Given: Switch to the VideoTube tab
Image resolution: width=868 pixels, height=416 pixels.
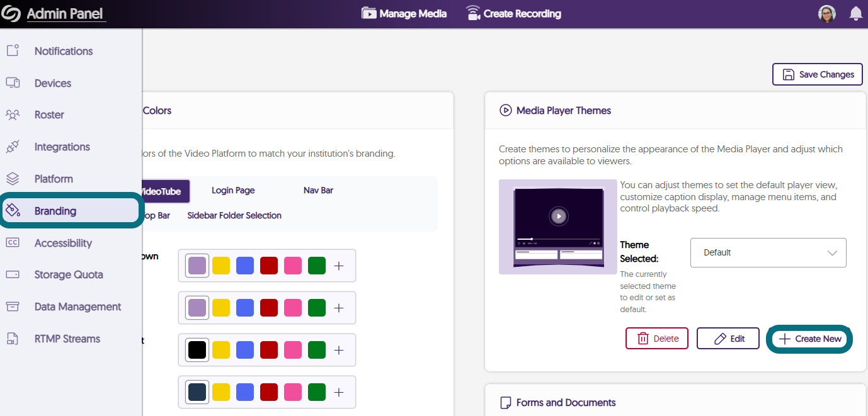Looking at the screenshot, I should point(166,191).
